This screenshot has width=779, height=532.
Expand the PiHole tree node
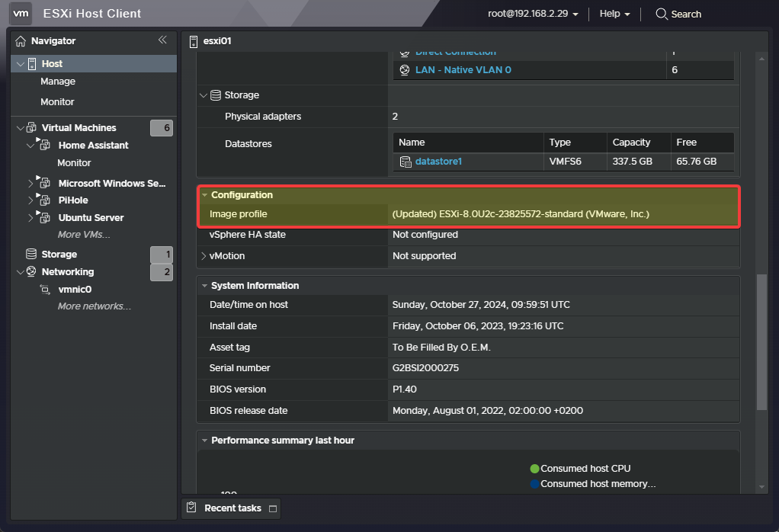pos(30,200)
